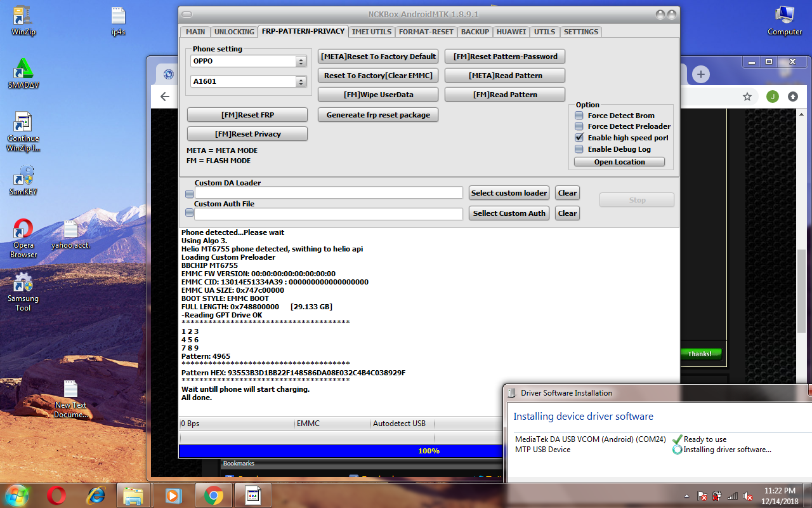
Task: Open the FORMAT-RESET tab
Action: tap(426, 32)
